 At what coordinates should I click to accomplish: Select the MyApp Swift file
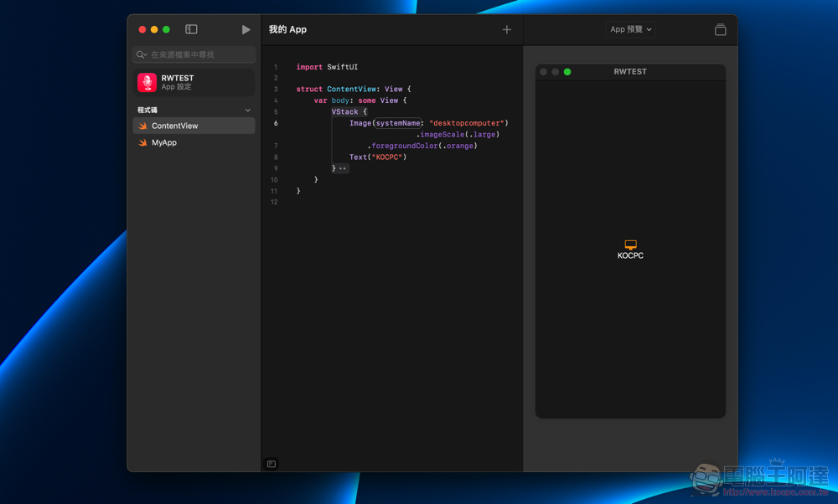(163, 143)
